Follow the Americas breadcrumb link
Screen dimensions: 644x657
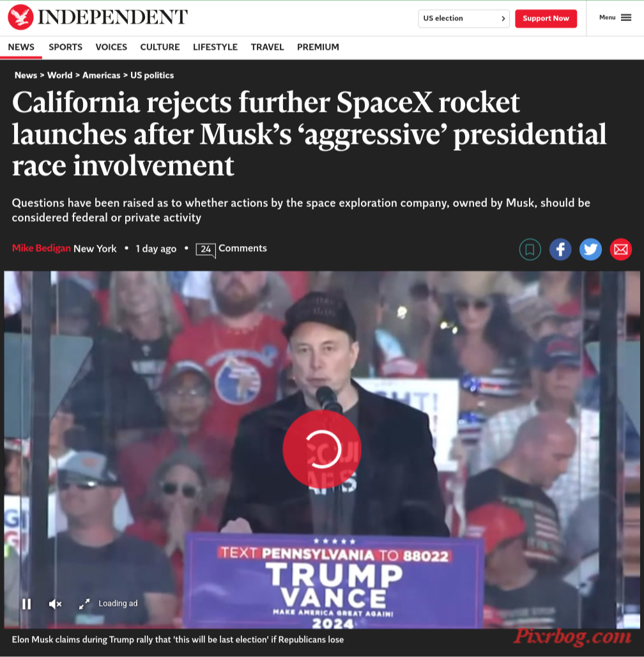(x=101, y=75)
